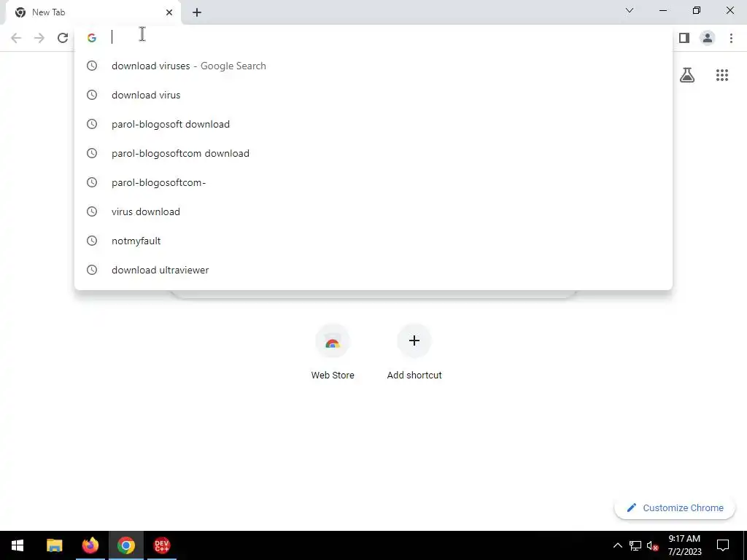Choose suggestion 'parol-blogosoftcom-'
This screenshot has height=560, width=747.
[373, 182]
